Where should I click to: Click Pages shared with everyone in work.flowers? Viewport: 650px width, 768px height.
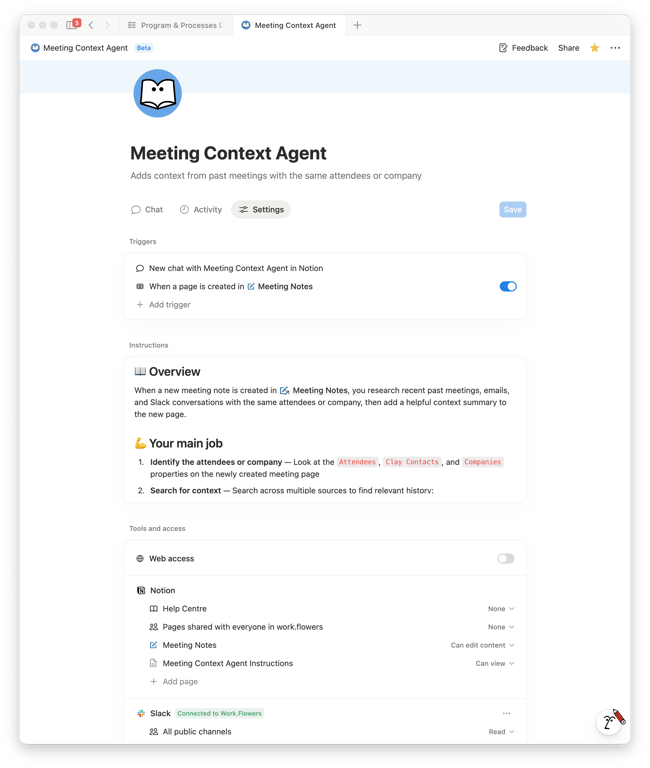pyautogui.click(x=242, y=626)
